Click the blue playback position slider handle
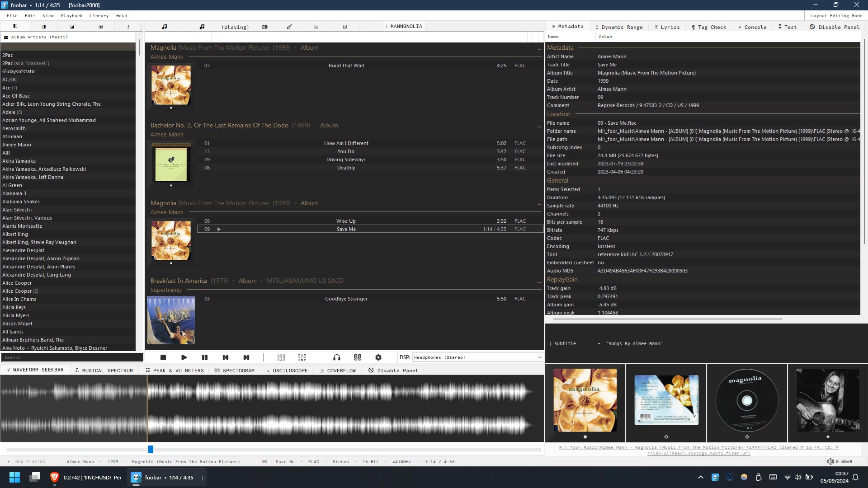 point(151,449)
